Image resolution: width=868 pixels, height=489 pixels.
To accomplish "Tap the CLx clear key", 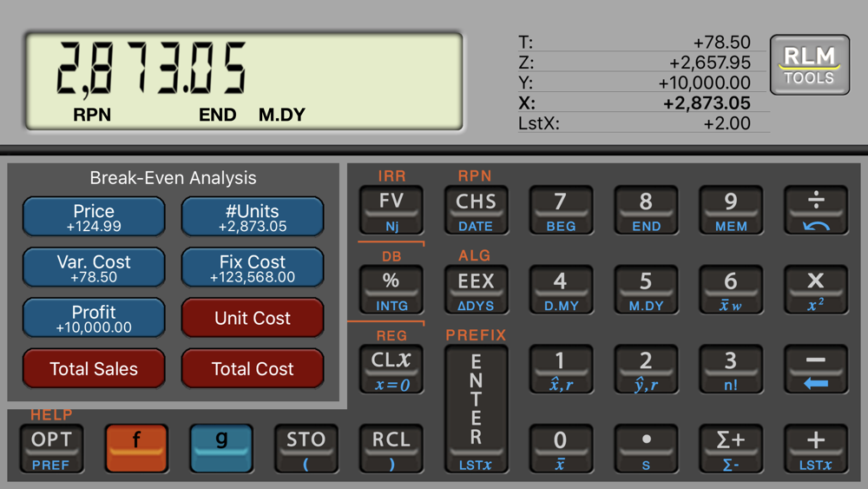I will pyautogui.click(x=391, y=369).
